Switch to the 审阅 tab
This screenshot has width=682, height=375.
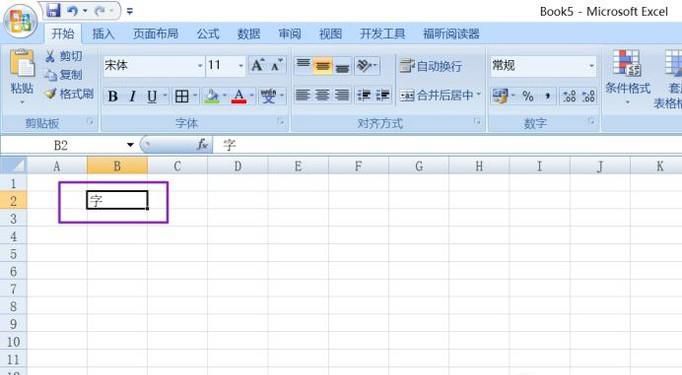coord(289,33)
